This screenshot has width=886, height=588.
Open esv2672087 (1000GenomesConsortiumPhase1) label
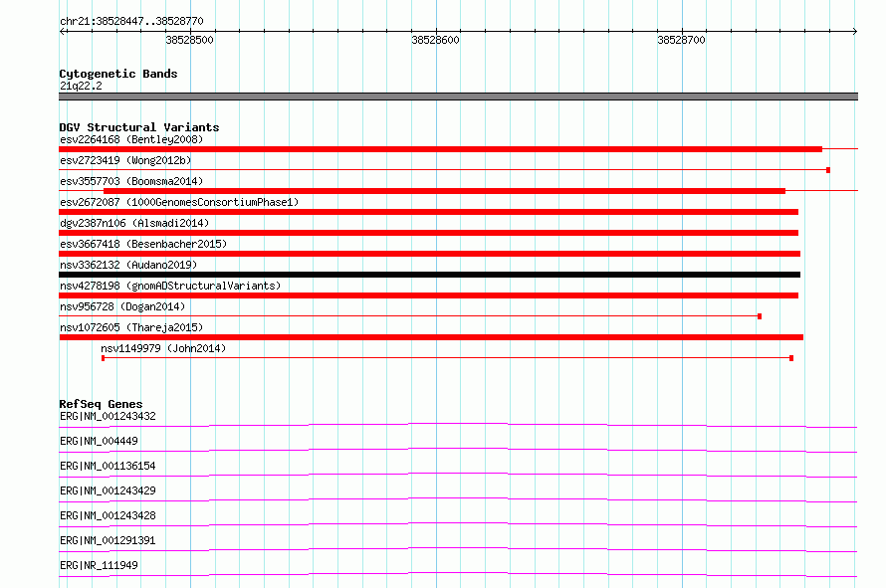tap(179, 202)
